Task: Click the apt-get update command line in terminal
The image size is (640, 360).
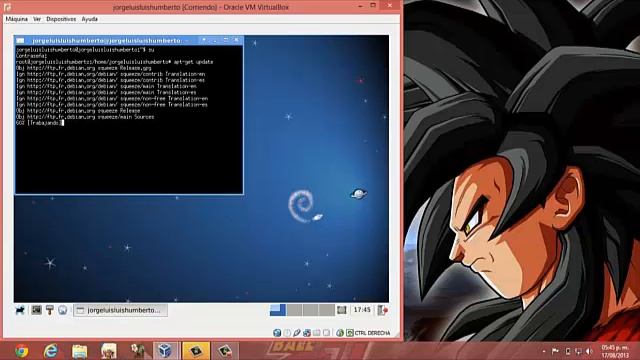Action: (114, 62)
